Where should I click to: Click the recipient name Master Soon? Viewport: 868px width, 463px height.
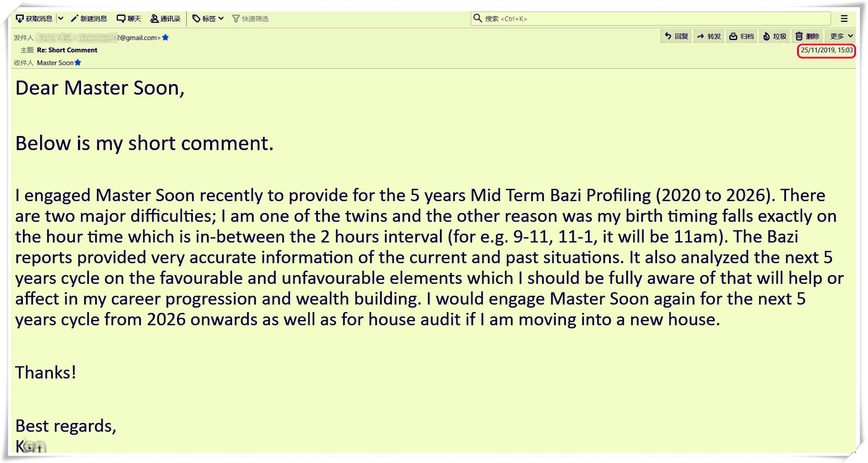pos(55,63)
